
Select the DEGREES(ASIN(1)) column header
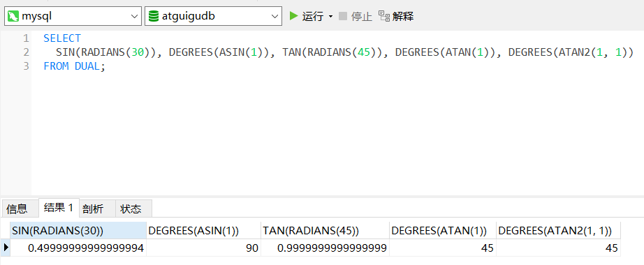[203, 231]
